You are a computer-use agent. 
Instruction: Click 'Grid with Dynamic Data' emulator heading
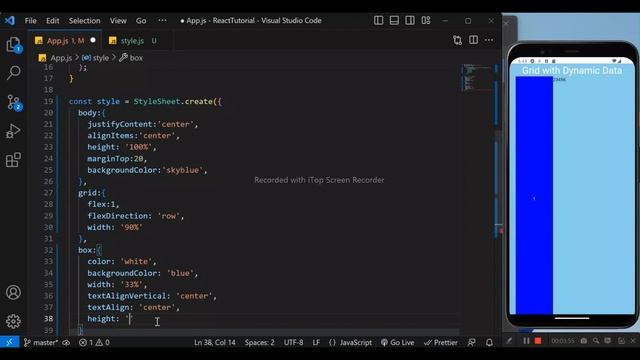point(572,70)
